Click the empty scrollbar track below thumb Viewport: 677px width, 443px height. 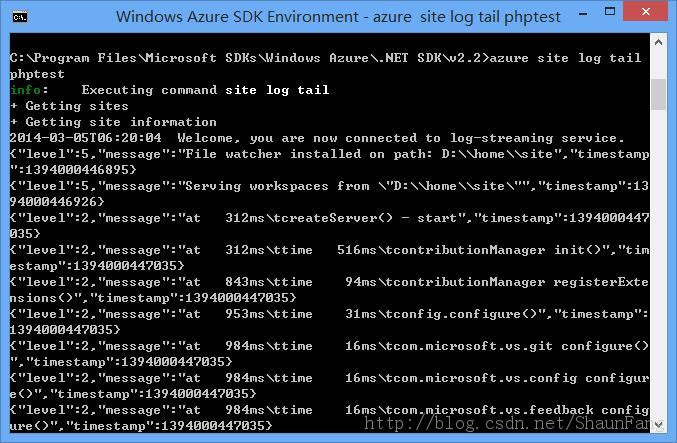coord(658,263)
